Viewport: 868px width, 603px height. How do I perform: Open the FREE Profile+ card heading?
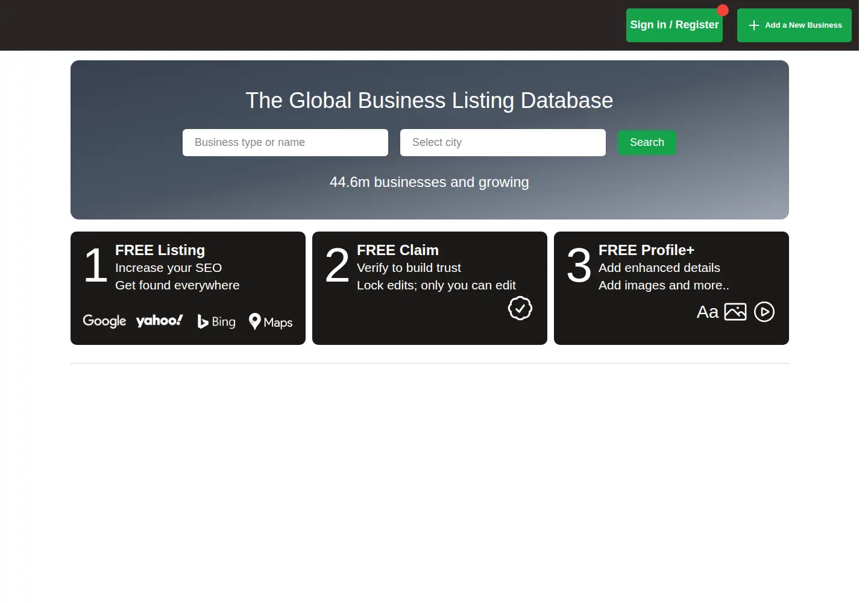click(x=646, y=250)
